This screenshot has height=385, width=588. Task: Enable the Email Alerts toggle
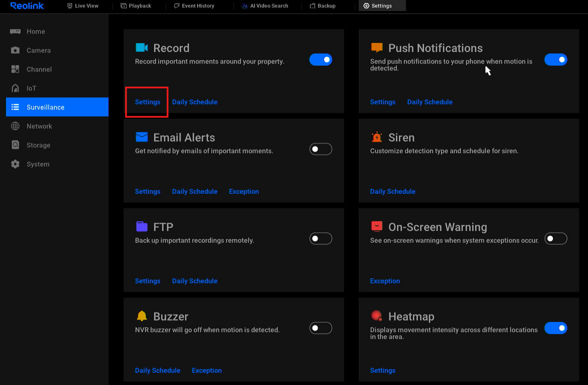click(321, 149)
